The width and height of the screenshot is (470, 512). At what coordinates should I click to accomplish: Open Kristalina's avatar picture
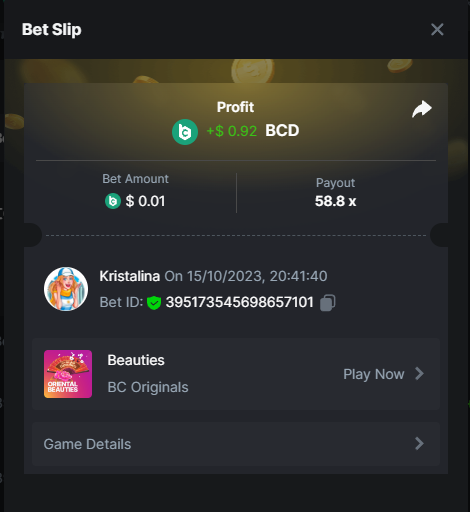point(66,289)
